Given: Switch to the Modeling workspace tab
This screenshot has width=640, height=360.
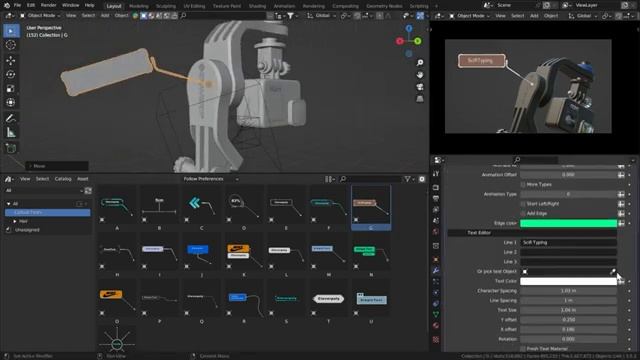Looking at the screenshot, I should [x=139, y=6].
